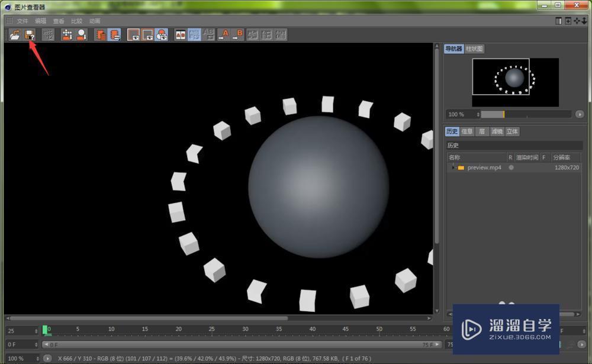Click the Remove All Images icon
This screenshot has width=592, height=364.
pos(82,35)
